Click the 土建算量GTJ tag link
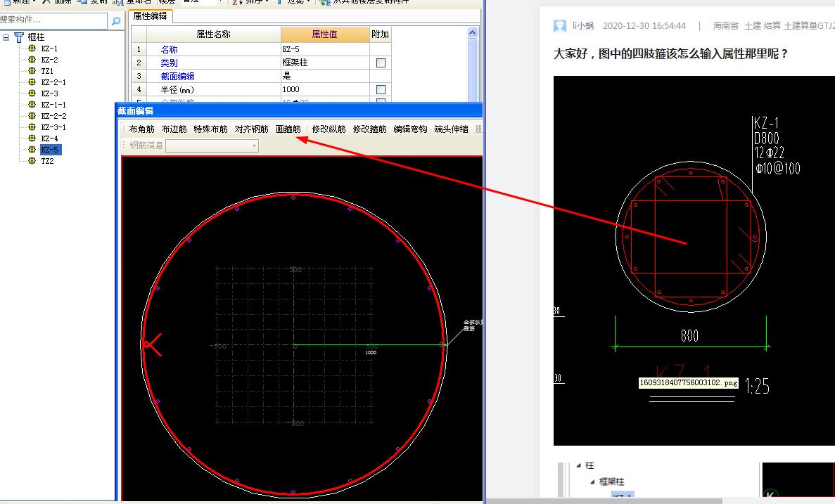Screen dimensions: 835x504 click(x=809, y=25)
